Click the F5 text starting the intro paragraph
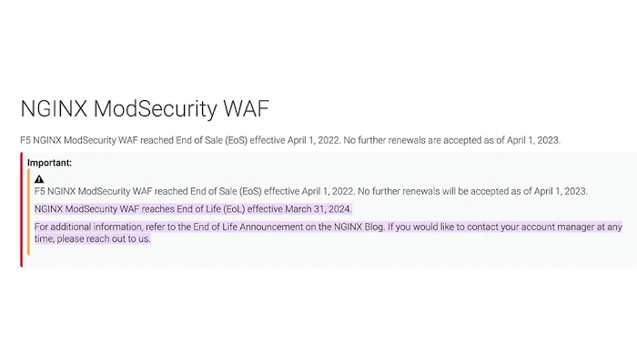This screenshot has height=364, width=637. [x=25, y=140]
